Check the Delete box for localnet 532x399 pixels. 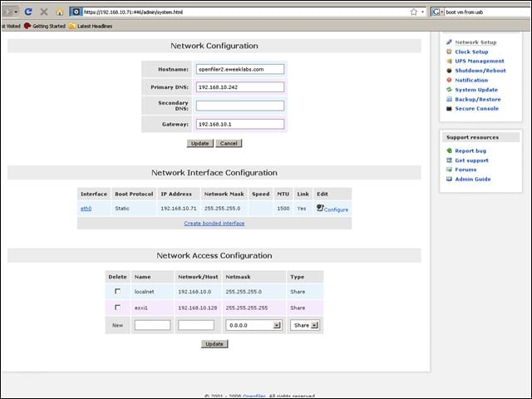coord(117,291)
